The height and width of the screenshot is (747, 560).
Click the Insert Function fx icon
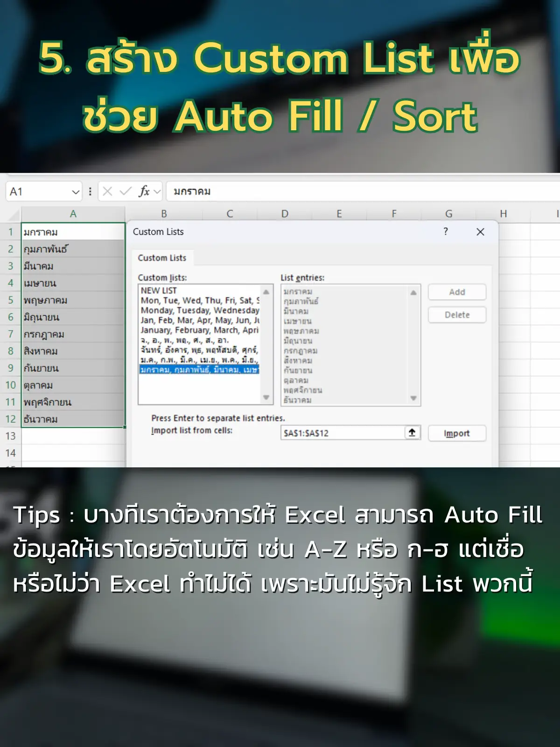pos(144,191)
